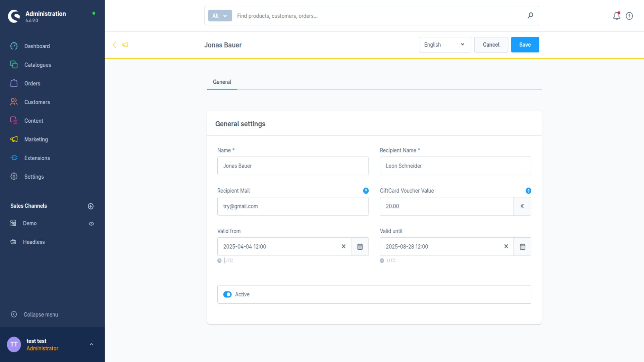Click the green online status dot

pos(94,13)
